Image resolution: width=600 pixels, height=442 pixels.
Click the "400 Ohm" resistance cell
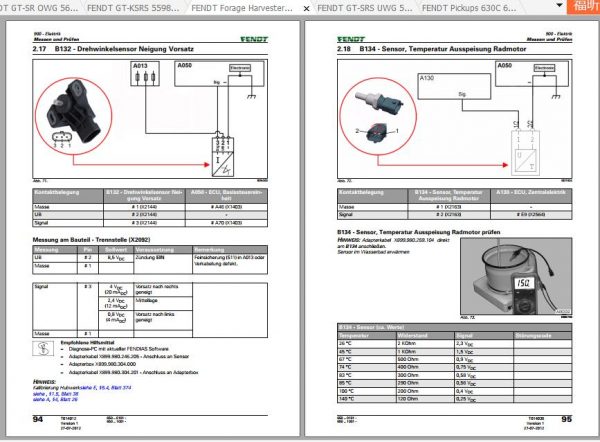pos(425,367)
